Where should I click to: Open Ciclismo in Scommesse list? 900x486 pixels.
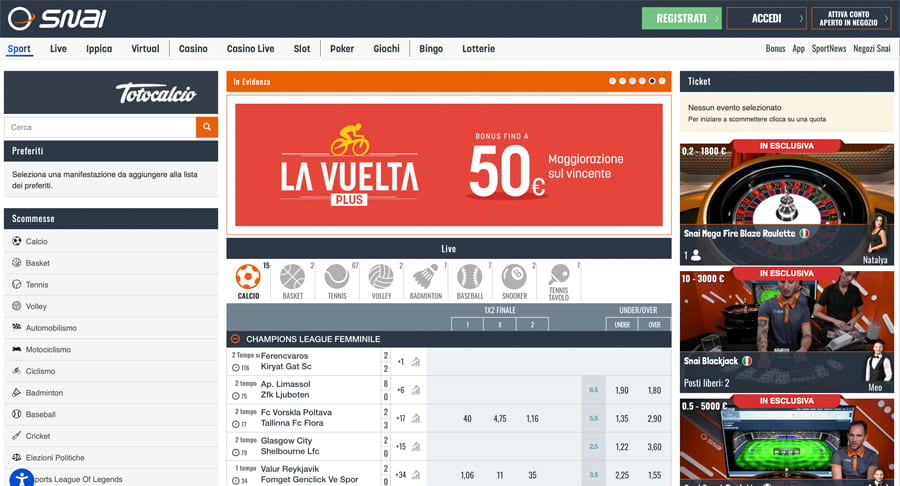[111, 371]
